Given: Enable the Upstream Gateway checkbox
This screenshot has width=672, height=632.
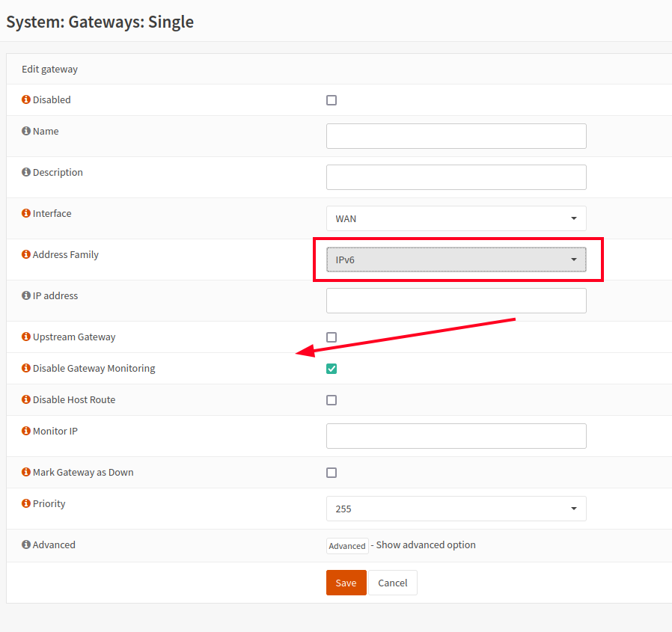Looking at the screenshot, I should (332, 337).
